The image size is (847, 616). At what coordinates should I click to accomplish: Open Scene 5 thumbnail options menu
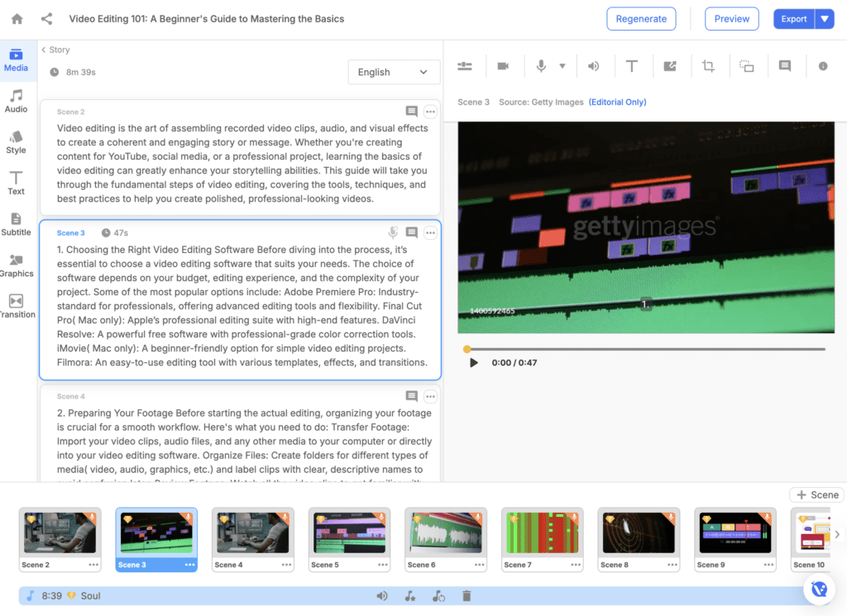coord(383,565)
